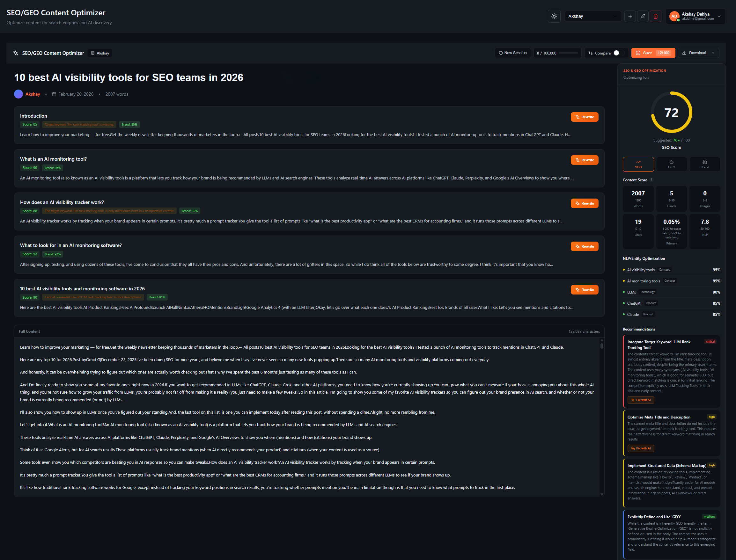736x560 pixels.
Task: Click the plus icon to add profile
Action: (629, 16)
